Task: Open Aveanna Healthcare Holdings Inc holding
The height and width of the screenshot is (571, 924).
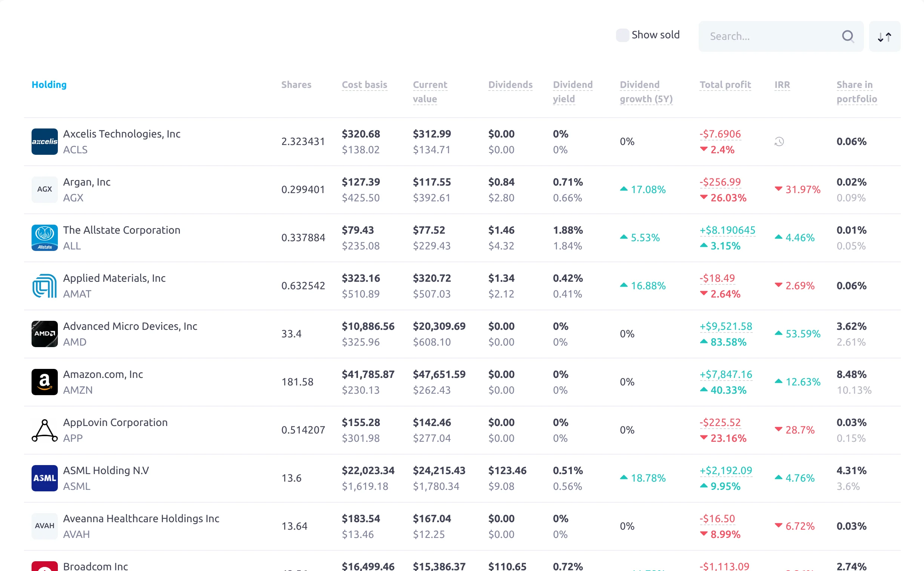Action: pyautogui.click(x=141, y=518)
